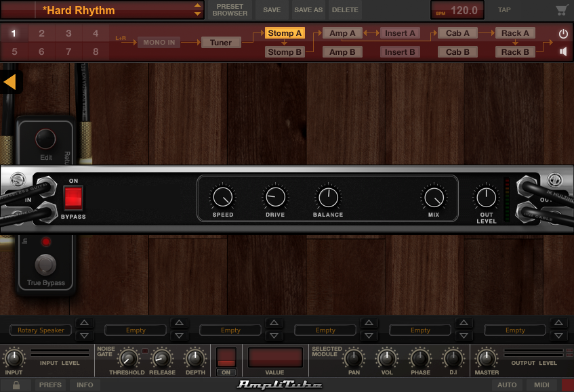574x392 pixels.
Task: Switch to Cab A module
Action: pos(457,33)
